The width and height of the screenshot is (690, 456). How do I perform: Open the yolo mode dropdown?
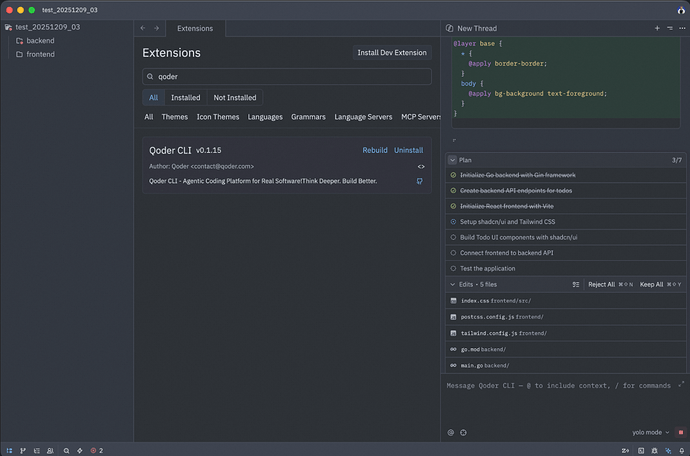pos(653,432)
